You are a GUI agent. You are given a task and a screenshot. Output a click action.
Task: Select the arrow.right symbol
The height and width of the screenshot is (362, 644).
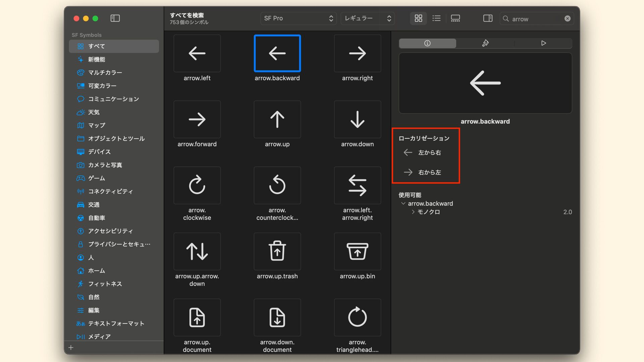pyautogui.click(x=357, y=53)
